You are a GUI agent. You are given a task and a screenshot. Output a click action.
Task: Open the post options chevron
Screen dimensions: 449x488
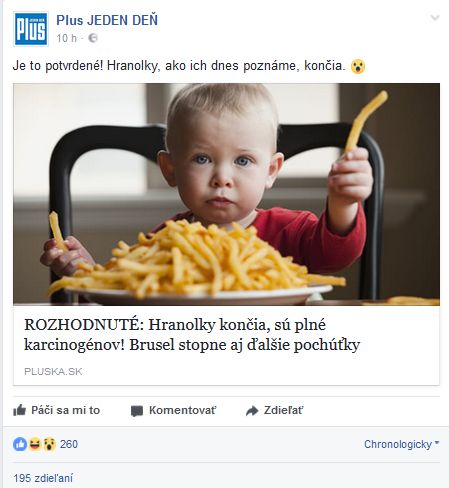pyautogui.click(x=435, y=17)
